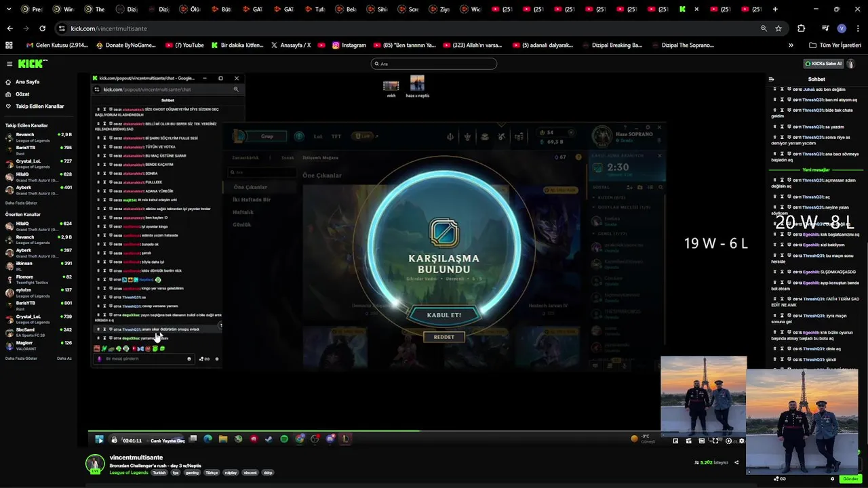Decline the match with REDDET button
This screenshot has height=488, width=868.
tap(444, 337)
